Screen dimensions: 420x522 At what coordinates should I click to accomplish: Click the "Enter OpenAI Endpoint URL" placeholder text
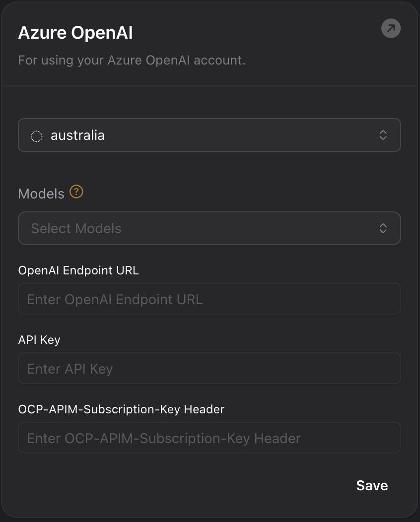(115, 299)
